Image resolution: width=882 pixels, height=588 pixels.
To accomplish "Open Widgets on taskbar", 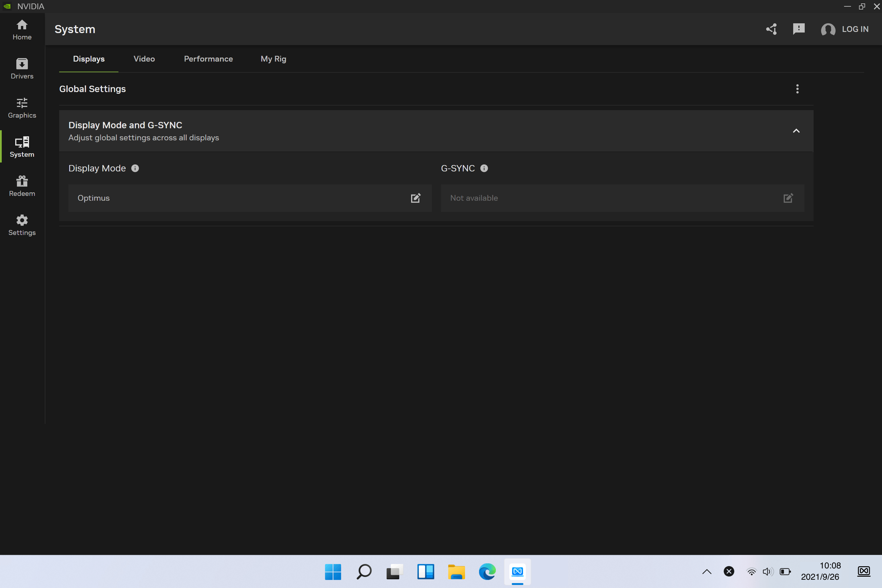I will (x=426, y=571).
